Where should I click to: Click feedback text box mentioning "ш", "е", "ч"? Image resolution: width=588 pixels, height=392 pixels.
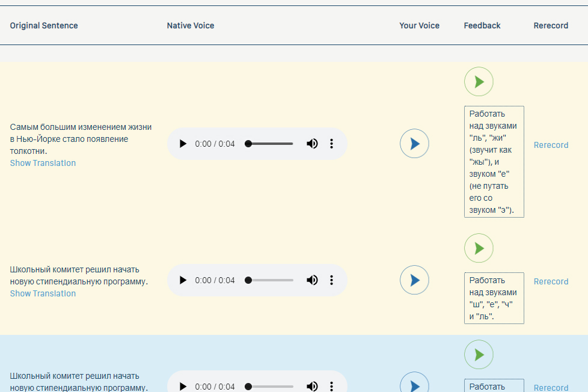494,298
